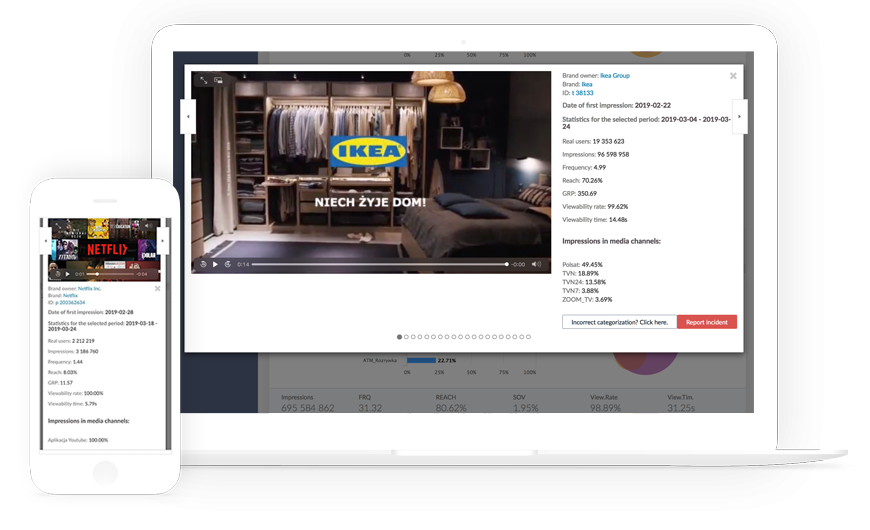
Task: Select Real users: 19 353 623 text
Action: pos(593,142)
